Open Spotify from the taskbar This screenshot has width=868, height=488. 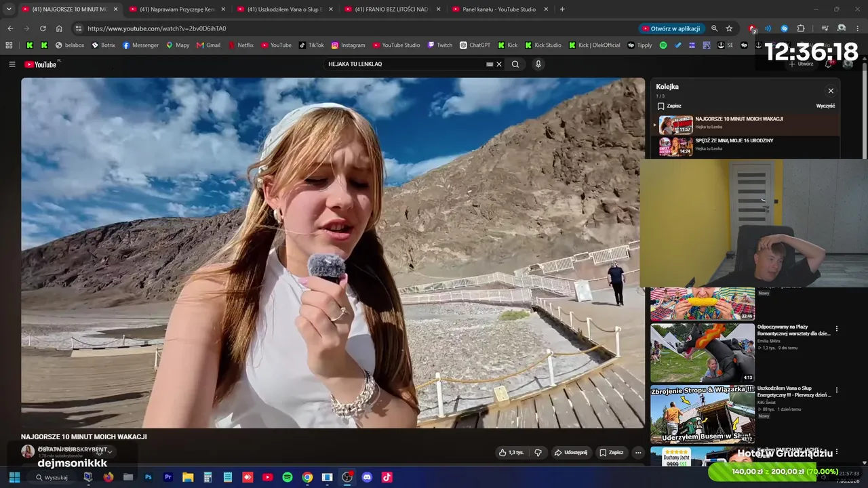(288, 477)
